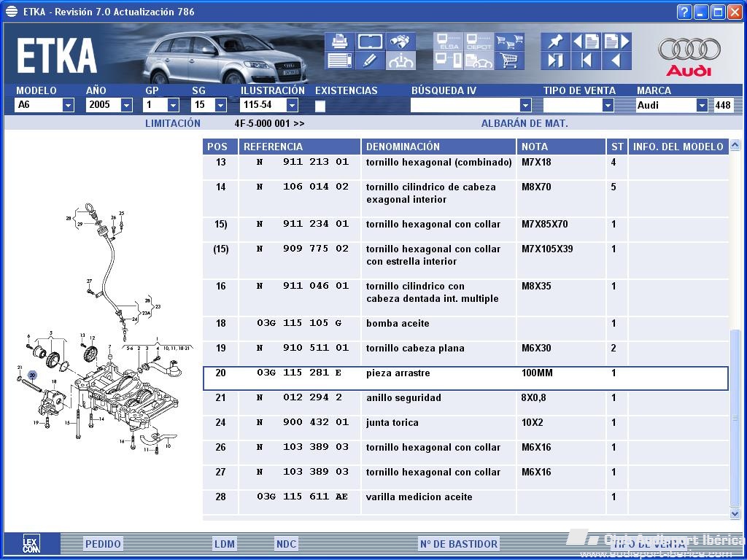Select row 24 junta torica
747x560 pixels.
click(x=465, y=427)
